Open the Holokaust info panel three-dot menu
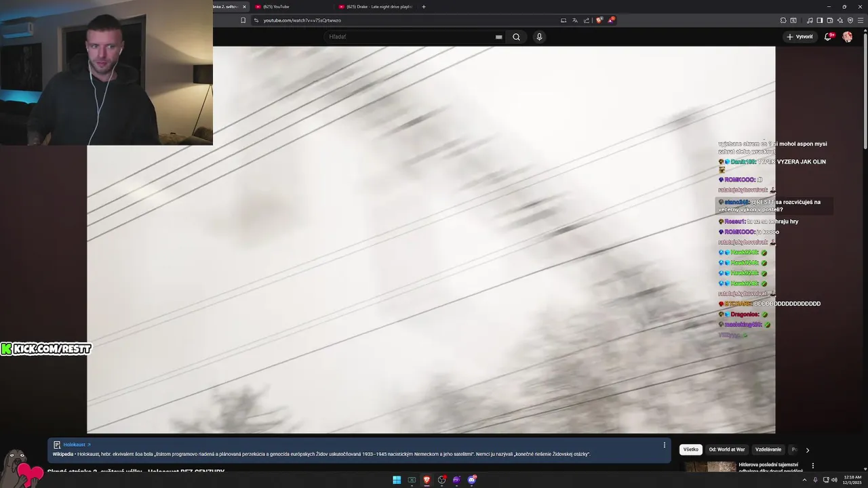 (x=665, y=445)
